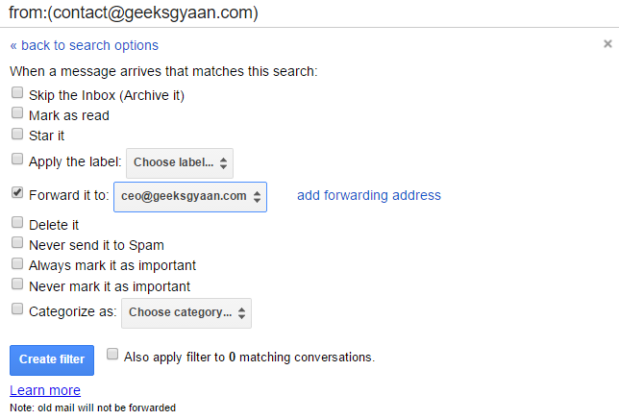This screenshot has width=619, height=420.
Task: Check Never mark it as important
Action: pyautogui.click(x=17, y=284)
